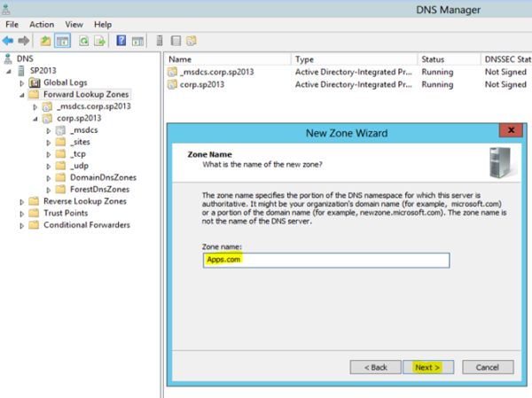Expand the Global Logs node
The image size is (532, 398).
[21, 83]
